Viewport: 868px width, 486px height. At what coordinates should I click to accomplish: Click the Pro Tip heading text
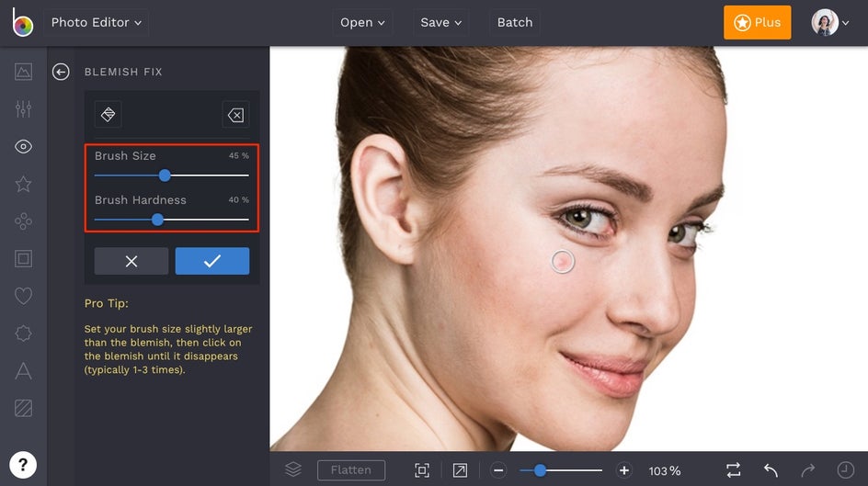click(x=107, y=303)
